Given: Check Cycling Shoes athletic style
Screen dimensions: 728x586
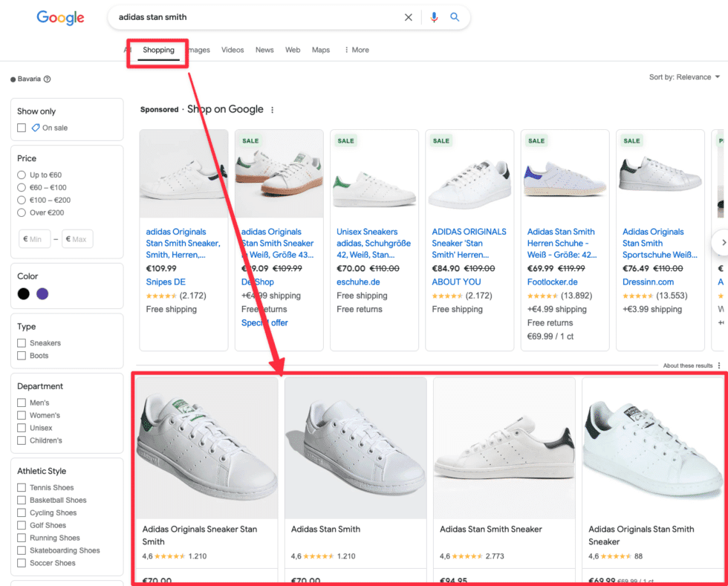Looking at the screenshot, I should pyautogui.click(x=22, y=512).
